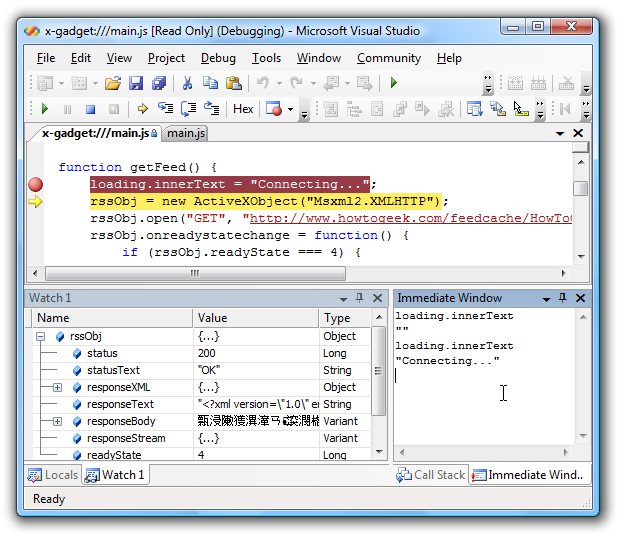Open the debug toolbar options dropdown
This screenshot has width=618, height=534.
click(x=304, y=110)
